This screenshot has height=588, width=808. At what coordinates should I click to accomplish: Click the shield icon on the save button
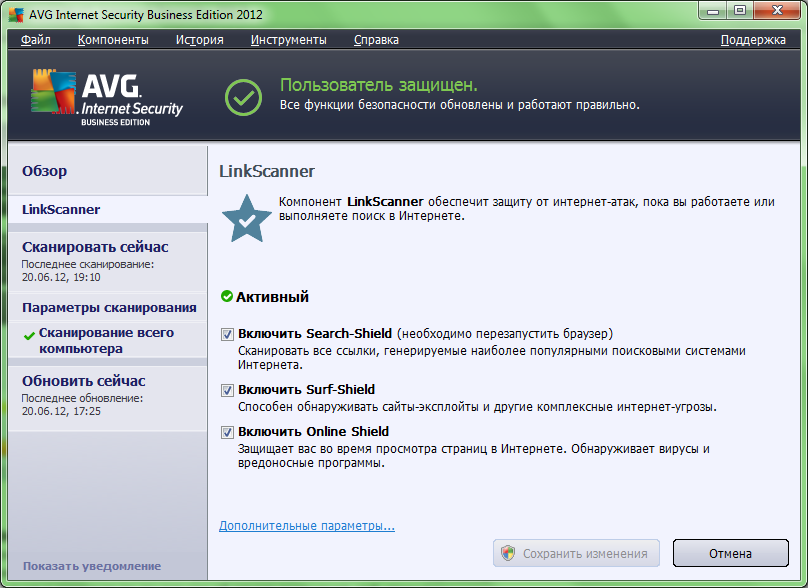pyautogui.click(x=508, y=553)
